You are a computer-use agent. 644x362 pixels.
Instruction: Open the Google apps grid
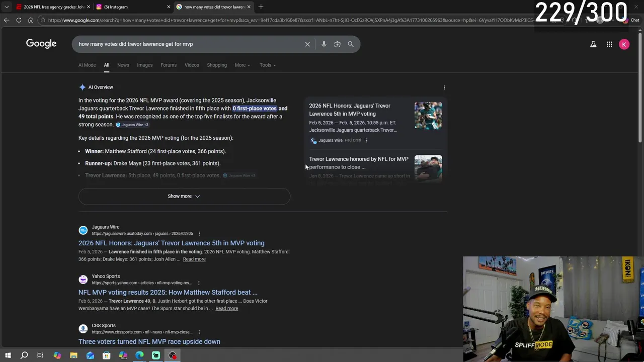[609, 44]
